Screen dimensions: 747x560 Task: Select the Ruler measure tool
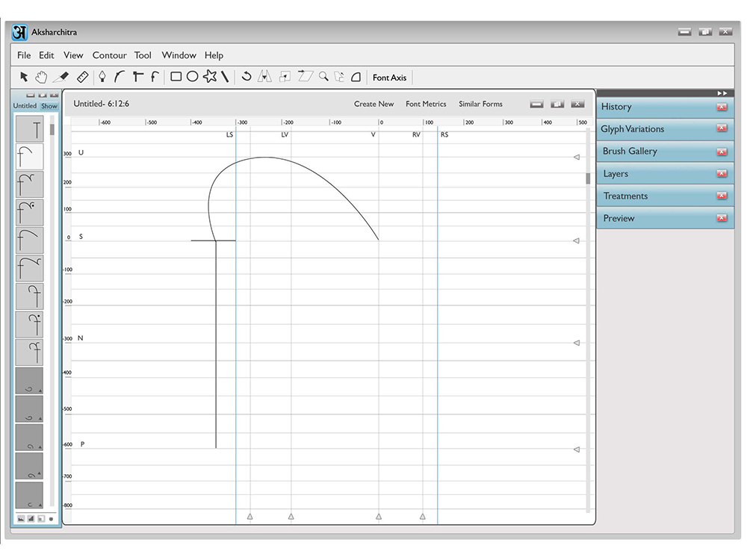82,77
